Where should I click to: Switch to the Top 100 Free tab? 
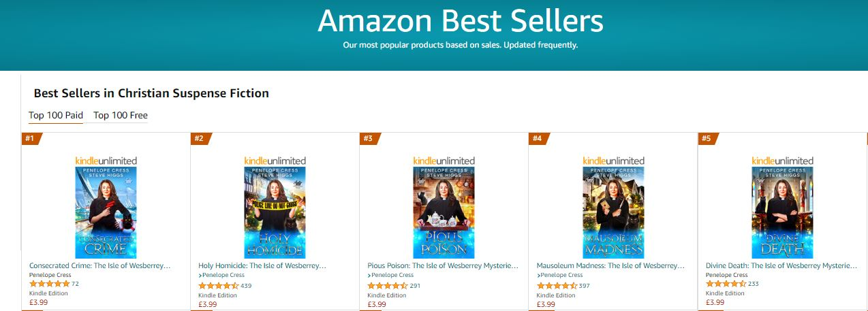[121, 115]
